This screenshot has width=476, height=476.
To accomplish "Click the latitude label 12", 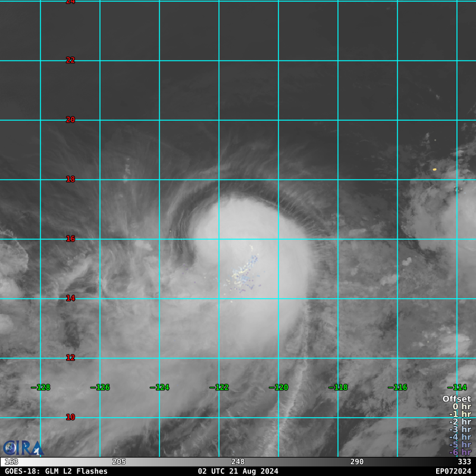I will pyautogui.click(x=70, y=358).
